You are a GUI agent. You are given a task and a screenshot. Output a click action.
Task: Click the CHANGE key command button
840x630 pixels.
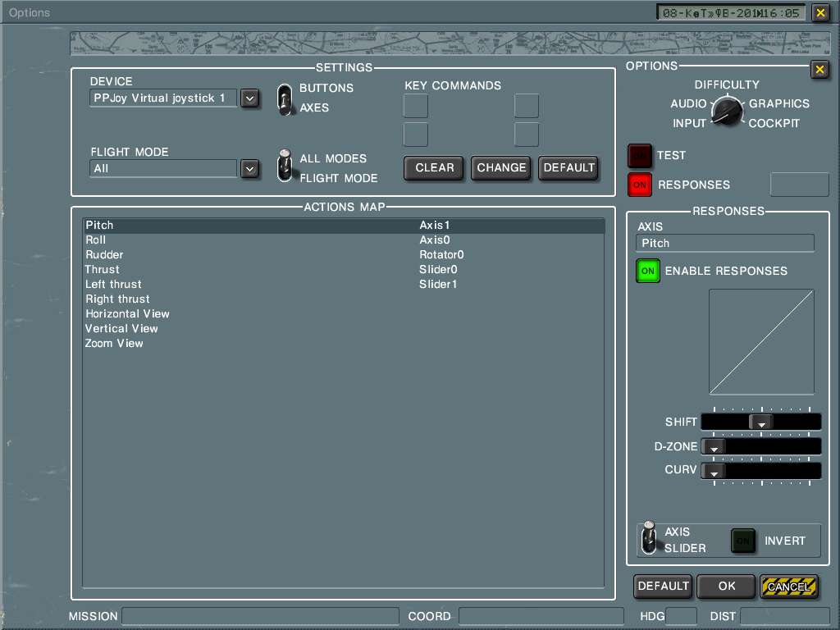[x=501, y=168]
